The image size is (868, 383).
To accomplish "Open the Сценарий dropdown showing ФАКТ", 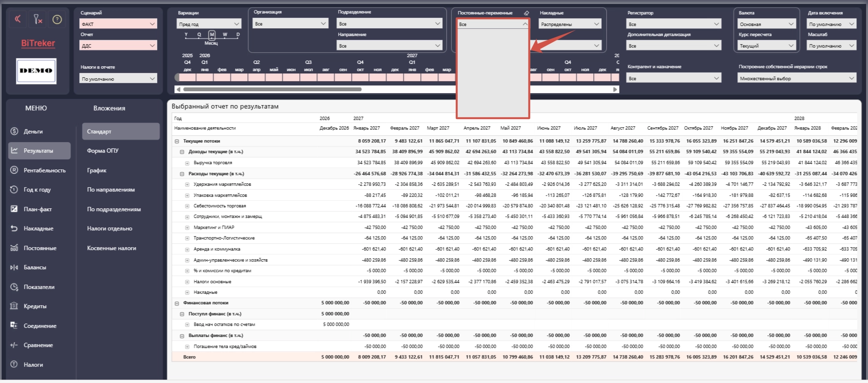I will 118,24.
